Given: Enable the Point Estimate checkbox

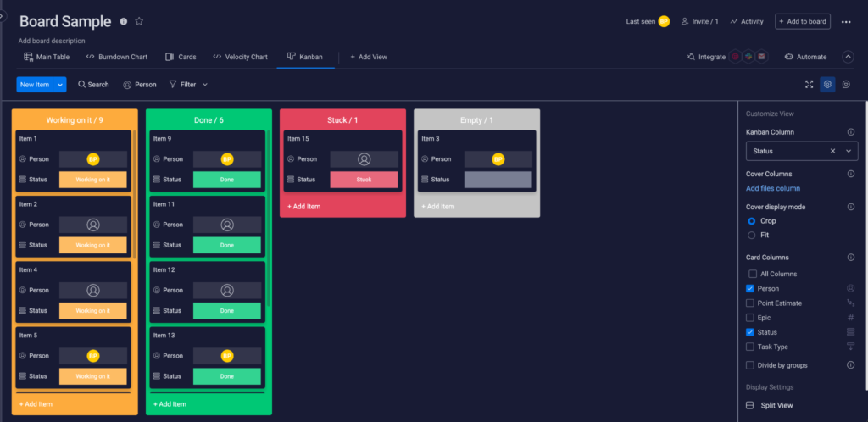Looking at the screenshot, I should pos(750,303).
